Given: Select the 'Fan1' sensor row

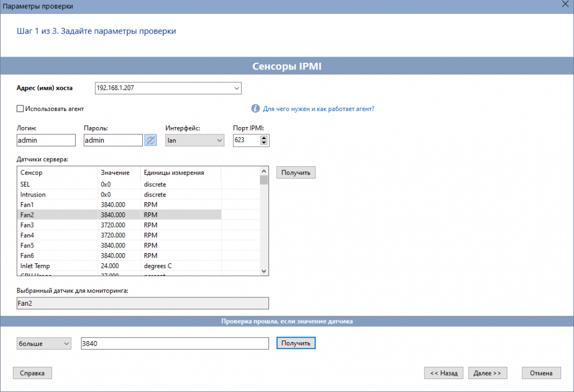Looking at the screenshot, I should click(x=119, y=205).
